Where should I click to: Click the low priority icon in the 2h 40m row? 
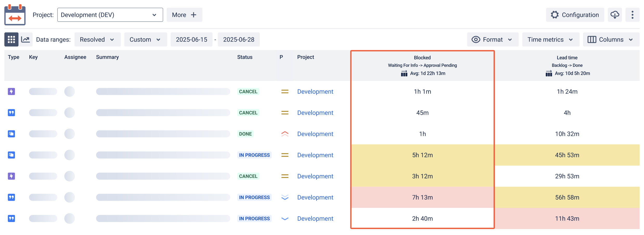point(285,219)
